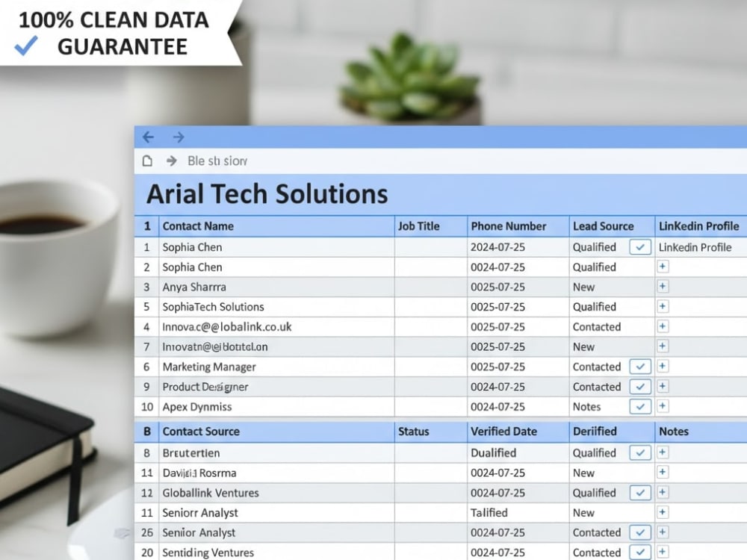747x560 pixels.
Task: Click the plus icon in Seniorr Analyst row
Action: tap(662, 512)
